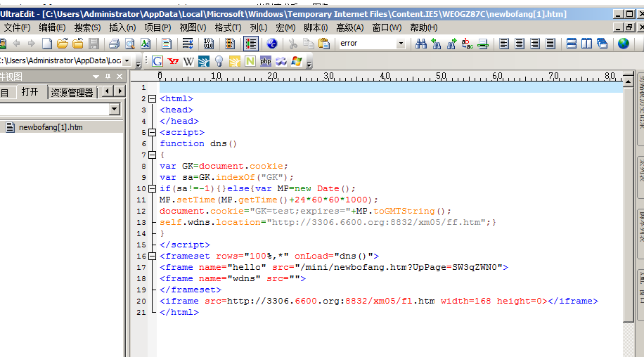Screen dimensions: 644x357
Task: Tile windows horizontally icon
Action: (x=572, y=44)
